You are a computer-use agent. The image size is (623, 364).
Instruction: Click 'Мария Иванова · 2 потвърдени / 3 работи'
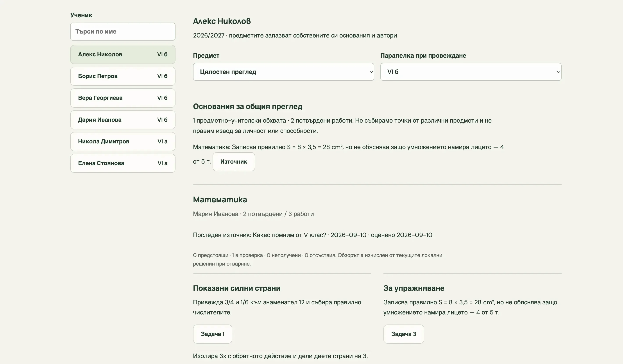pos(253,214)
